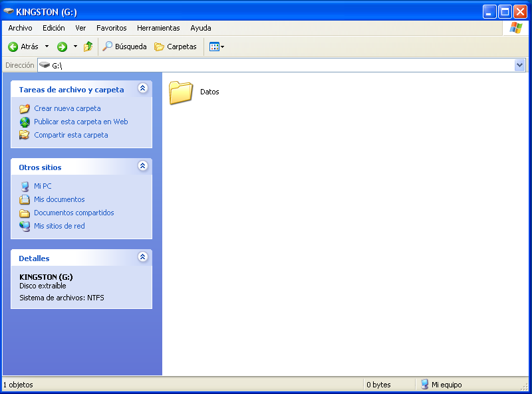Click the Documentos compartidos folder icon

pos(25,213)
